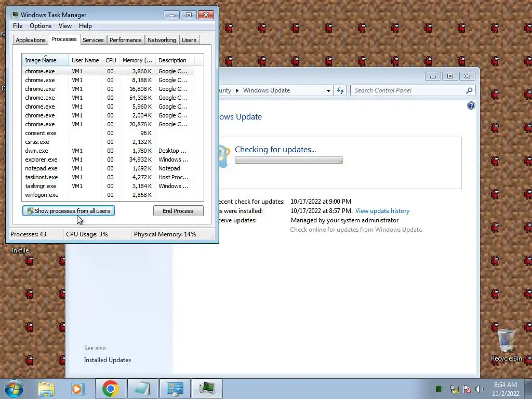Select the taskmgr.exe process row
This screenshot has height=399, width=532.
point(108,186)
